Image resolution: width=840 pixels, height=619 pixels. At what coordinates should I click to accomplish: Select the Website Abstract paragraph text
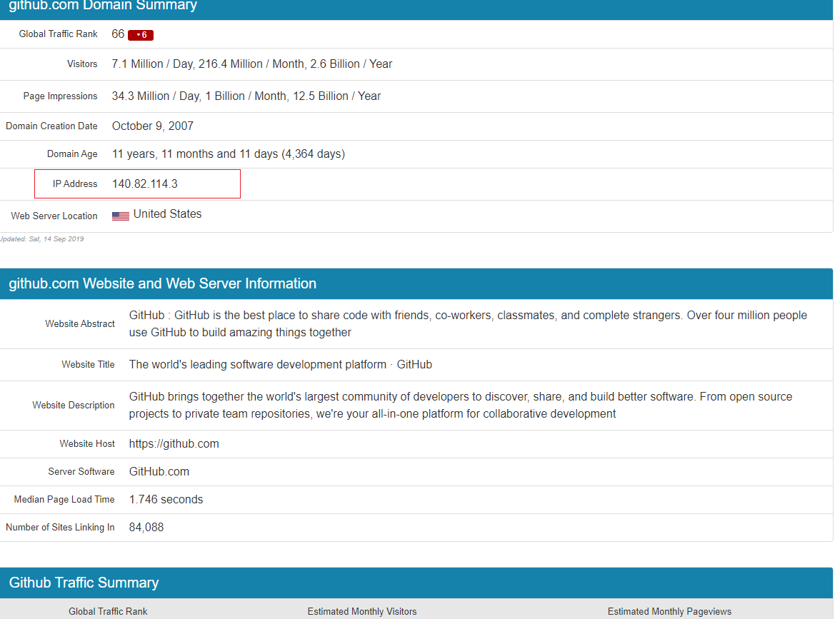pyautogui.click(x=468, y=323)
